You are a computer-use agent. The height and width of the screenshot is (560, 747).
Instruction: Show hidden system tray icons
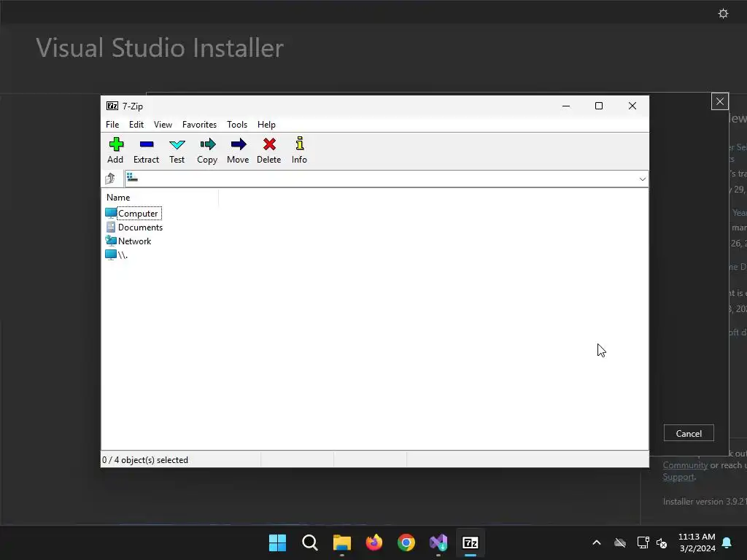pyautogui.click(x=597, y=542)
